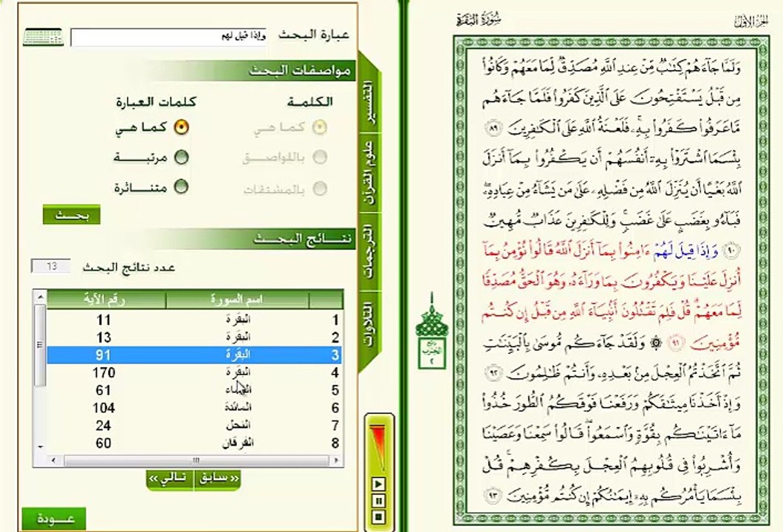This screenshot has height=532, width=783.
Task: Open the on-screen keyboard icon
Action: (43, 37)
